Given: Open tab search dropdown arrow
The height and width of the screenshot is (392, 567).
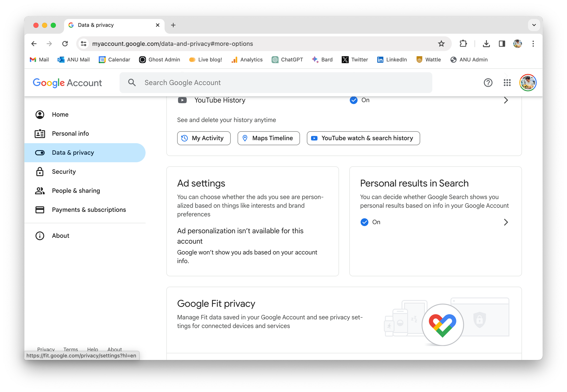Looking at the screenshot, I should pyautogui.click(x=534, y=25).
